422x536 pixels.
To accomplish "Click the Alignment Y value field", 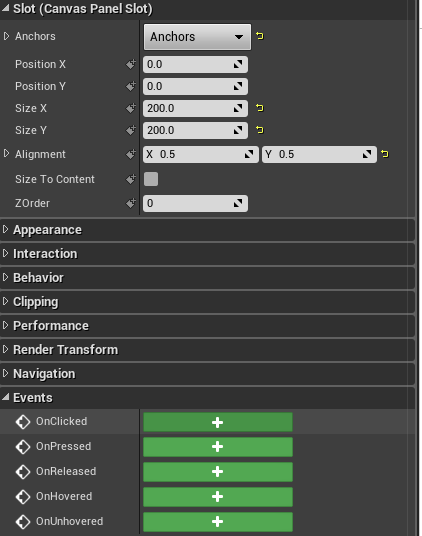I will 319,154.
